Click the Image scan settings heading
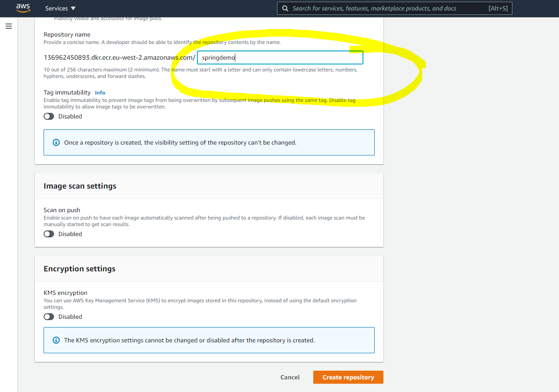The image size is (559, 392). [x=80, y=186]
